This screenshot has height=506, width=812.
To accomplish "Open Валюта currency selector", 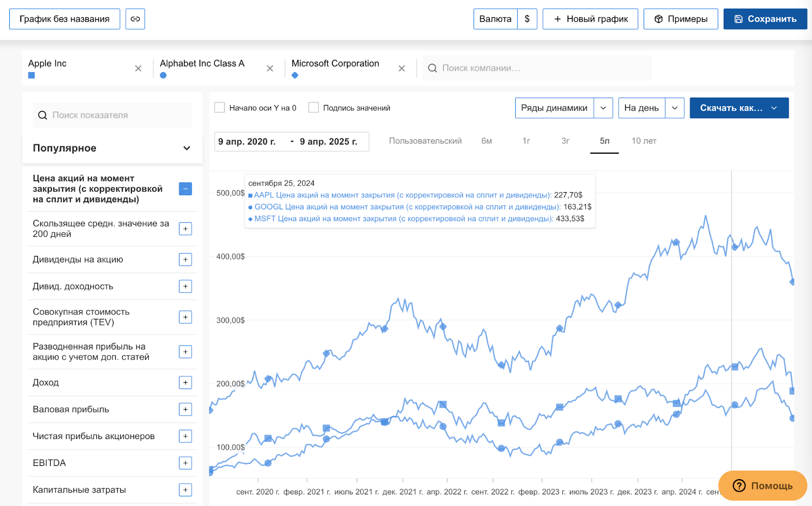I will coord(495,19).
